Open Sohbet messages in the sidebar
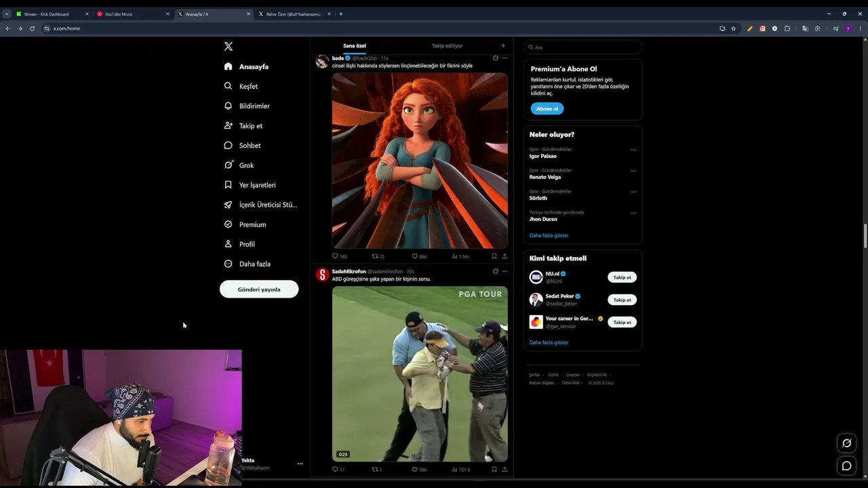The width and height of the screenshot is (868, 488). (243, 145)
